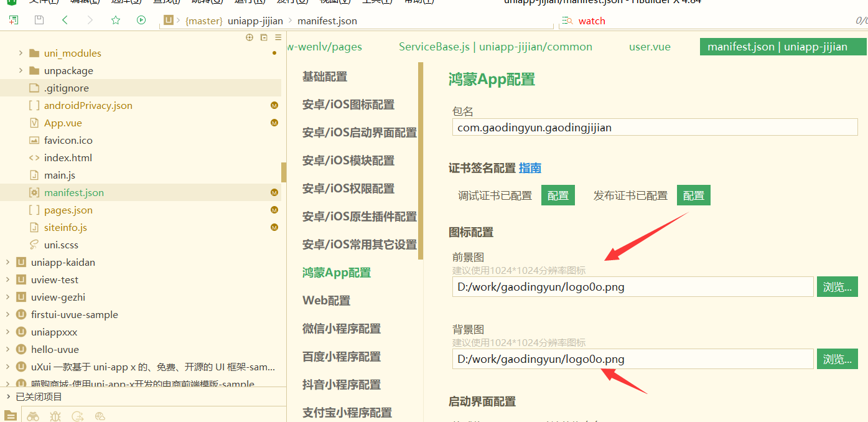Switch to the user.vue tab
This screenshot has height=422, width=868.
pyautogui.click(x=650, y=47)
